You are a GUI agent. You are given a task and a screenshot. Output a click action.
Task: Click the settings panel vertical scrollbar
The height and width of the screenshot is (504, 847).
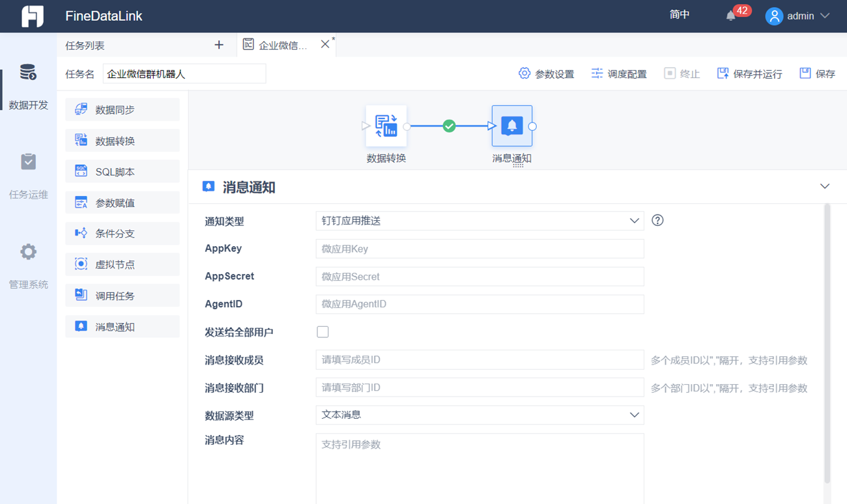point(827,343)
